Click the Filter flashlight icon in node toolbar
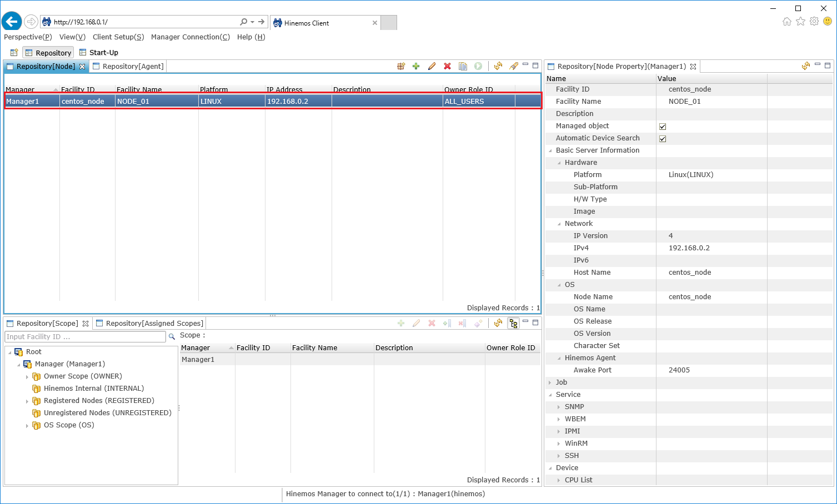Screen dimensions: 837x504 (x=514, y=66)
